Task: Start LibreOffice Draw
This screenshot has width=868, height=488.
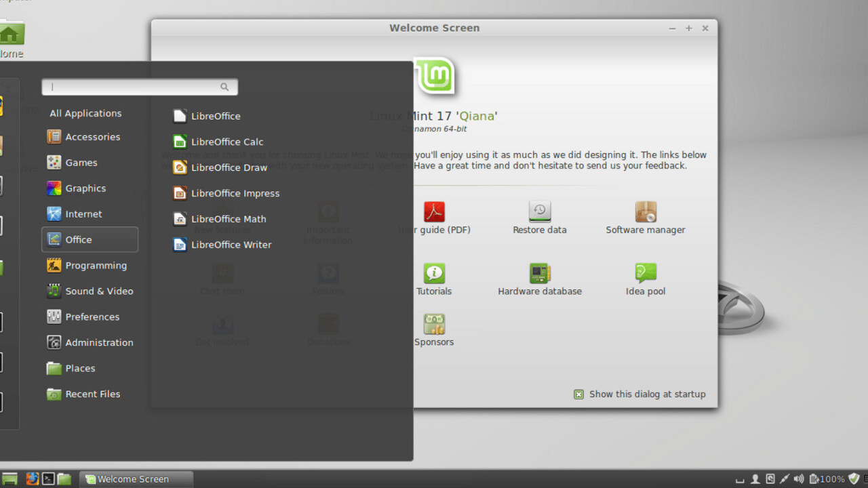Action: click(x=229, y=167)
